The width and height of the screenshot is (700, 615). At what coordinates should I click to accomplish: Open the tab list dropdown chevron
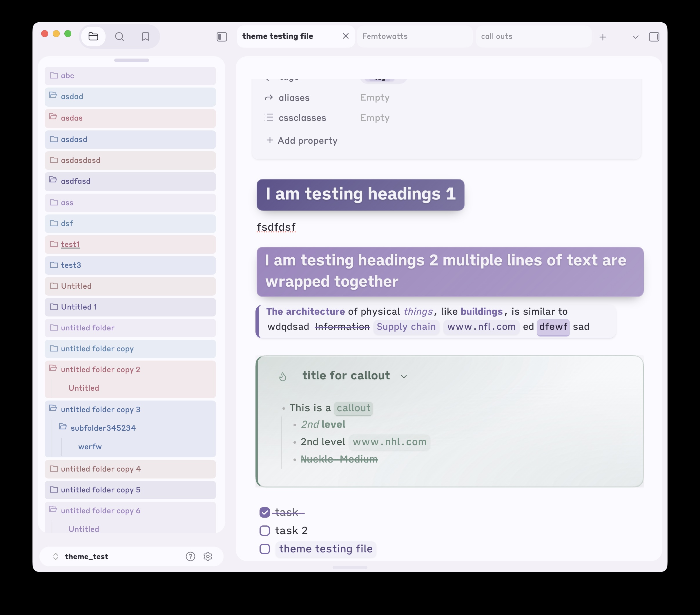tap(635, 37)
